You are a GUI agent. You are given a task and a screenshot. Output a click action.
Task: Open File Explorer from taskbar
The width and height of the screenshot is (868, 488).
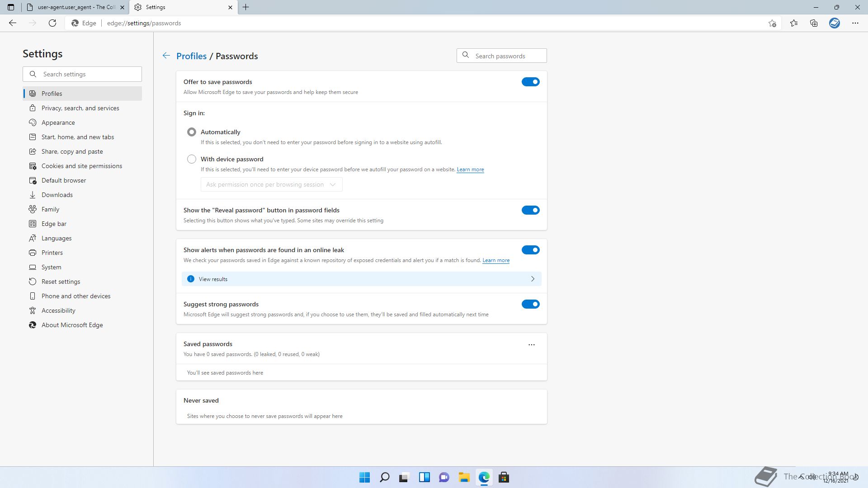coord(464,477)
